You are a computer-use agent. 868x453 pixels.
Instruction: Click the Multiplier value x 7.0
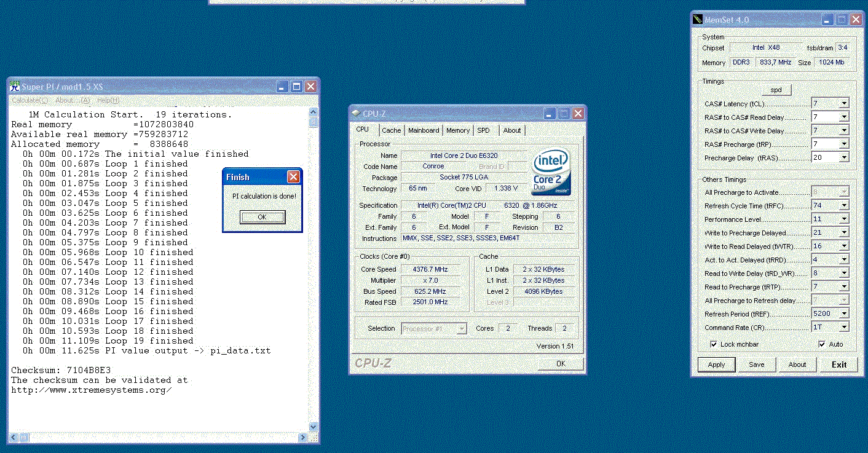(x=430, y=280)
